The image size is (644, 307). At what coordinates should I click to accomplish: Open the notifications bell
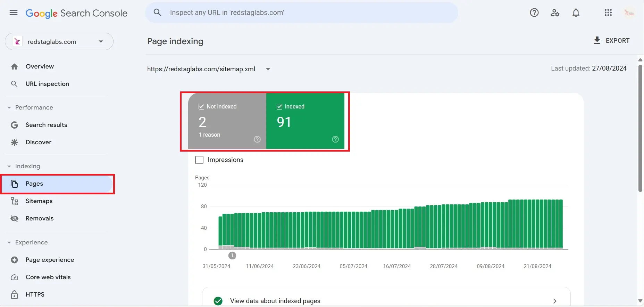(x=576, y=13)
